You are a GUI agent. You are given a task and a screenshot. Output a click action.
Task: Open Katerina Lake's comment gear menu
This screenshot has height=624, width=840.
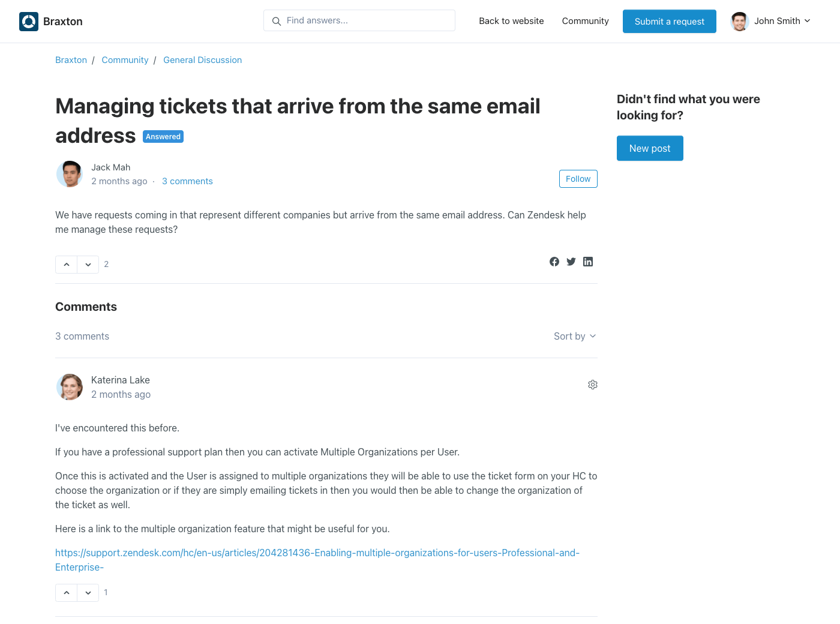[x=593, y=385]
